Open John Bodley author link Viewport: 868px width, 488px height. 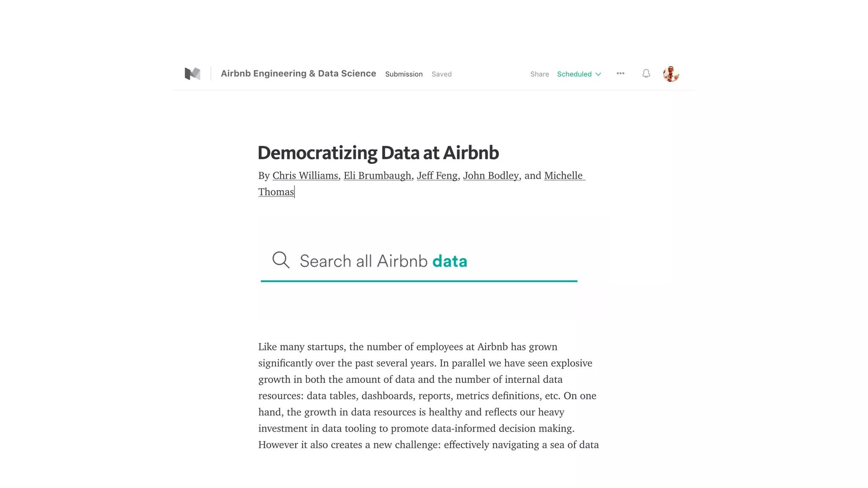click(x=490, y=175)
